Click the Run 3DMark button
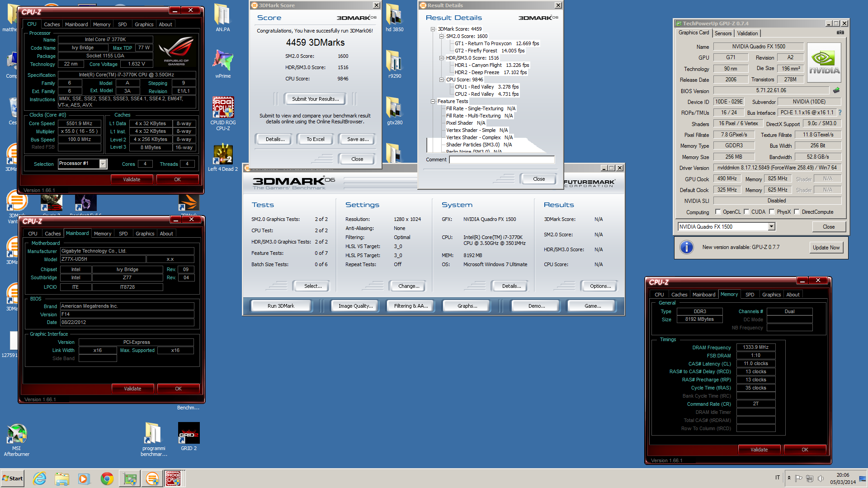 coord(281,306)
